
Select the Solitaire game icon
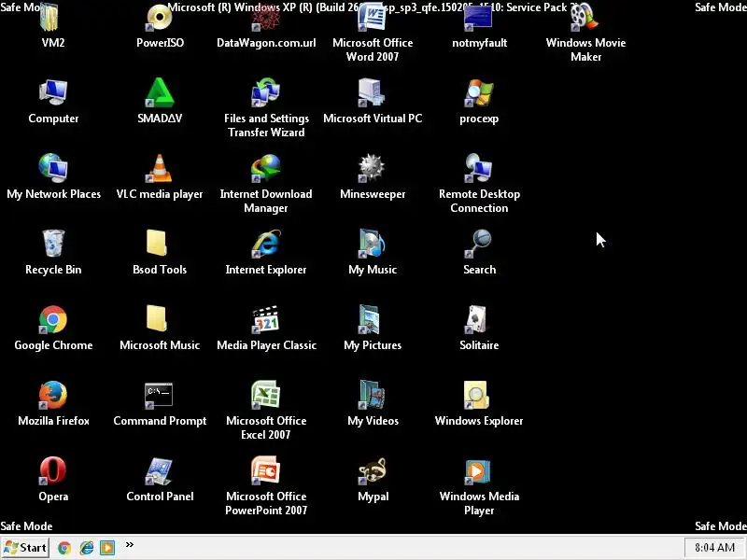tap(476, 319)
